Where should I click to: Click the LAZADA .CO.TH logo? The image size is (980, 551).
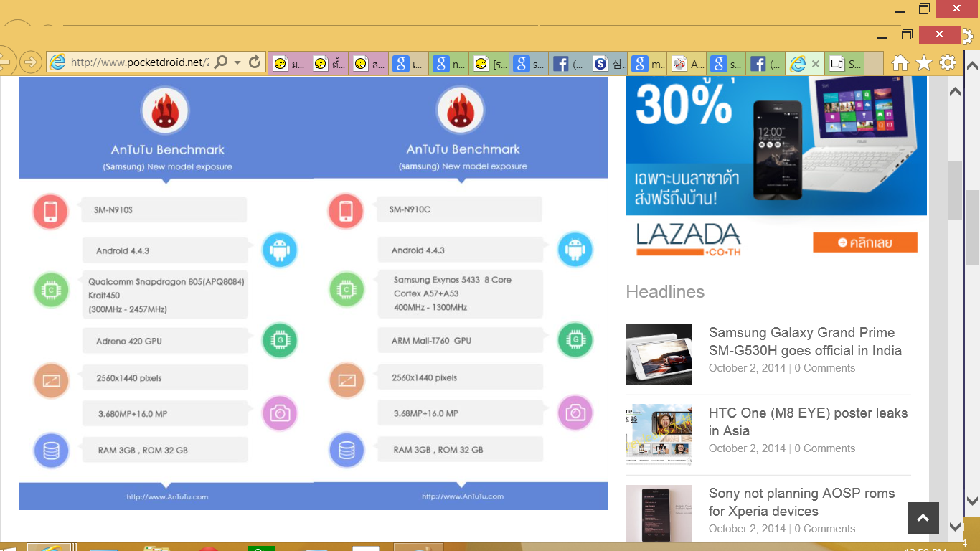(x=689, y=240)
